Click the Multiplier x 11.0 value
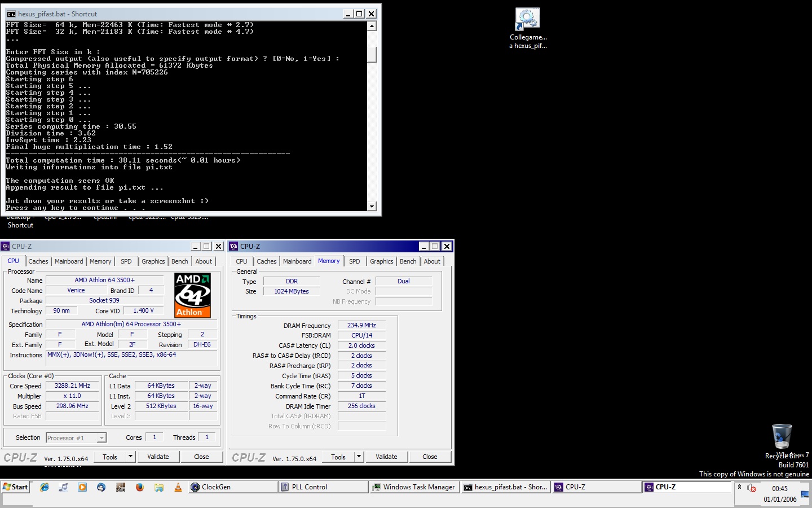 click(x=72, y=396)
